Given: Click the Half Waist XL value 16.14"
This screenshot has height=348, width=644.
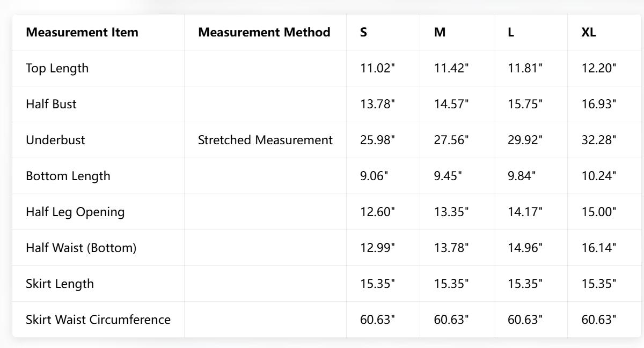Looking at the screenshot, I should 599,248.
